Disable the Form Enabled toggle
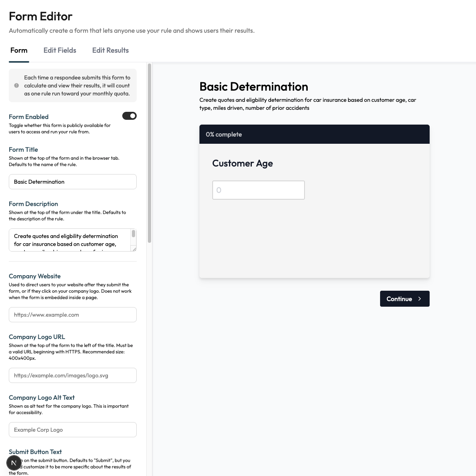476x476 pixels. pyautogui.click(x=129, y=116)
